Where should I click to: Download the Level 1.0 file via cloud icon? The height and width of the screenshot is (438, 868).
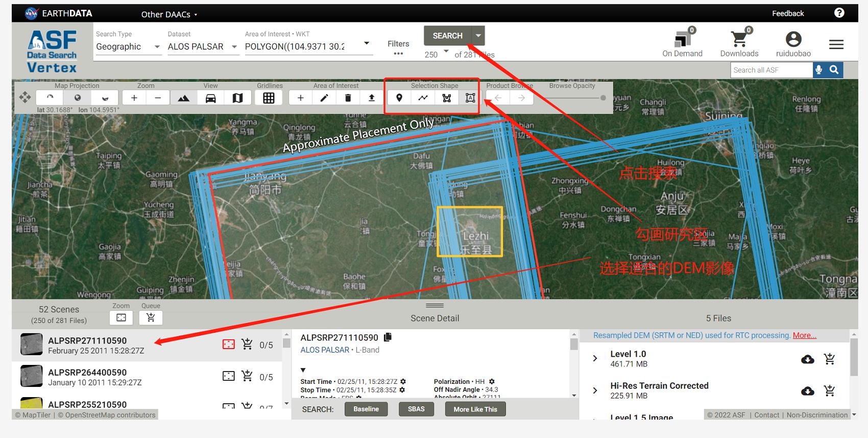807,359
